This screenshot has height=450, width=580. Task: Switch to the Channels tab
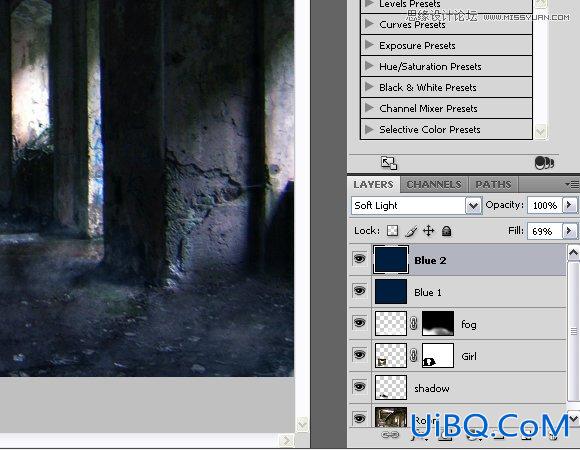(434, 185)
